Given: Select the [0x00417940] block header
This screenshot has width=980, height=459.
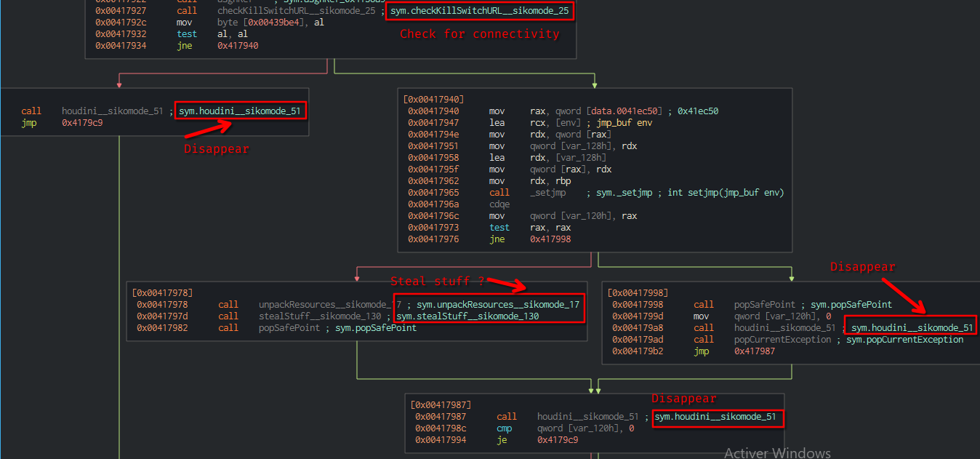Looking at the screenshot, I should [x=433, y=98].
